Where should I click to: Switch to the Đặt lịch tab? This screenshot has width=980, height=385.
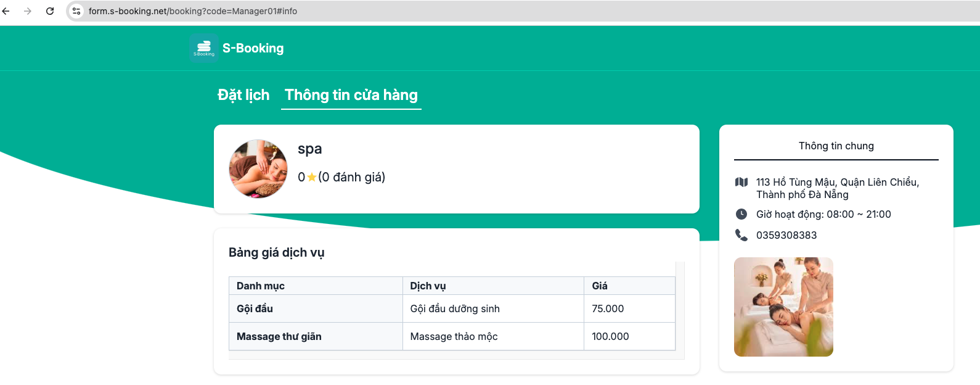coord(243,95)
